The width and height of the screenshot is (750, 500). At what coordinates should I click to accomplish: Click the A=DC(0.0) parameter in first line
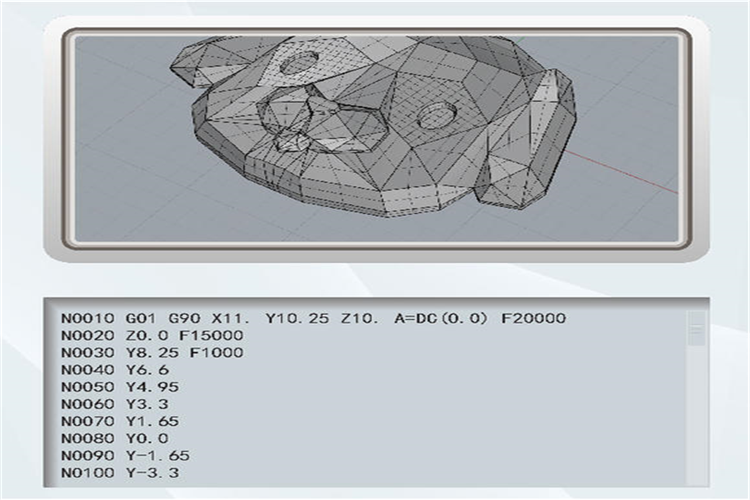point(436,319)
